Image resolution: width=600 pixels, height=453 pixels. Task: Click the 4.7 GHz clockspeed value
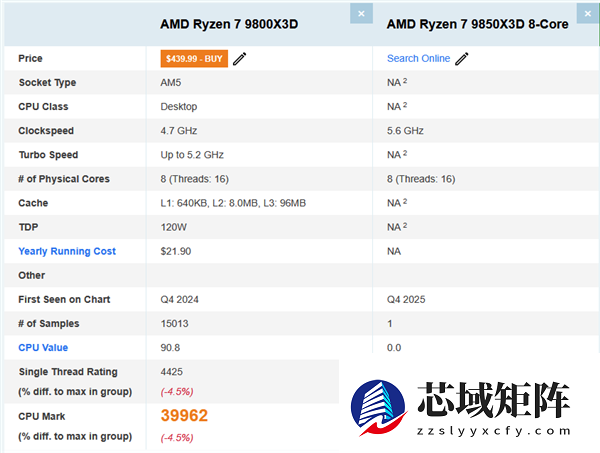pyautogui.click(x=179, y=131)
